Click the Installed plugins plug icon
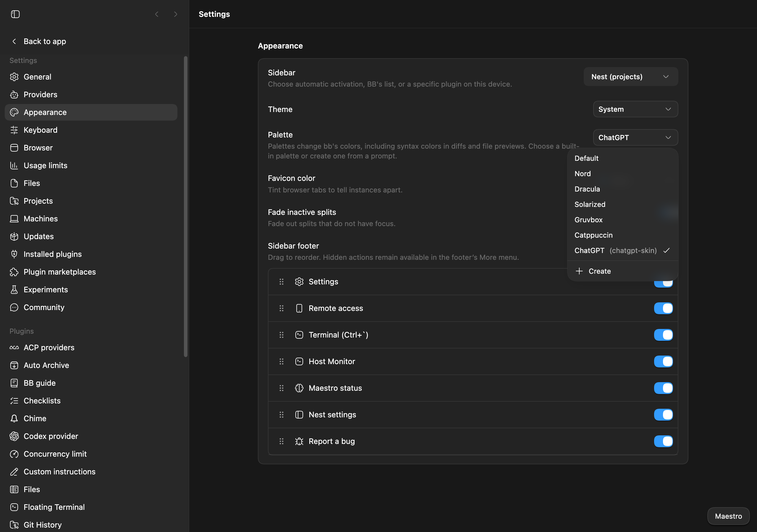Image resolution: width=757 pixels, height=532 pixels. point(14,254)
